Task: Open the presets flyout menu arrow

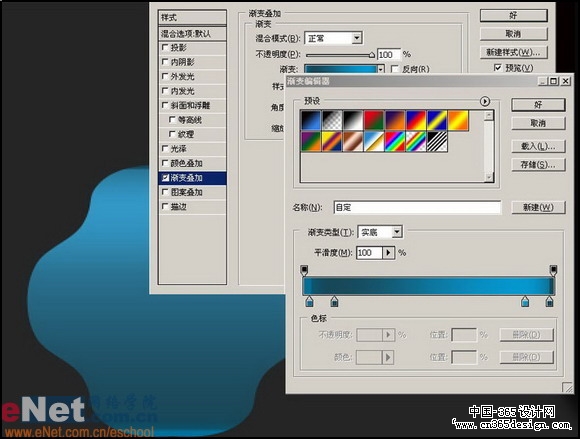Action: tap(485, 101)
